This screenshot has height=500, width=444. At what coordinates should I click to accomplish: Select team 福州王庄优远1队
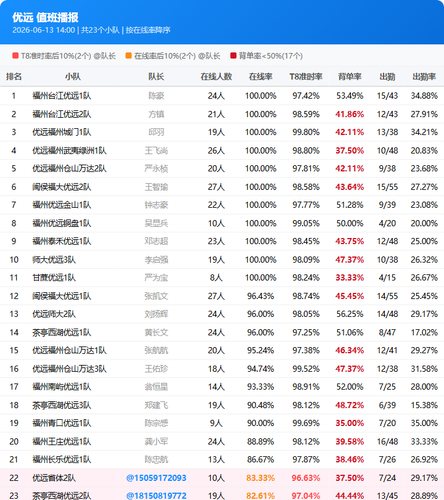point(62,441)
